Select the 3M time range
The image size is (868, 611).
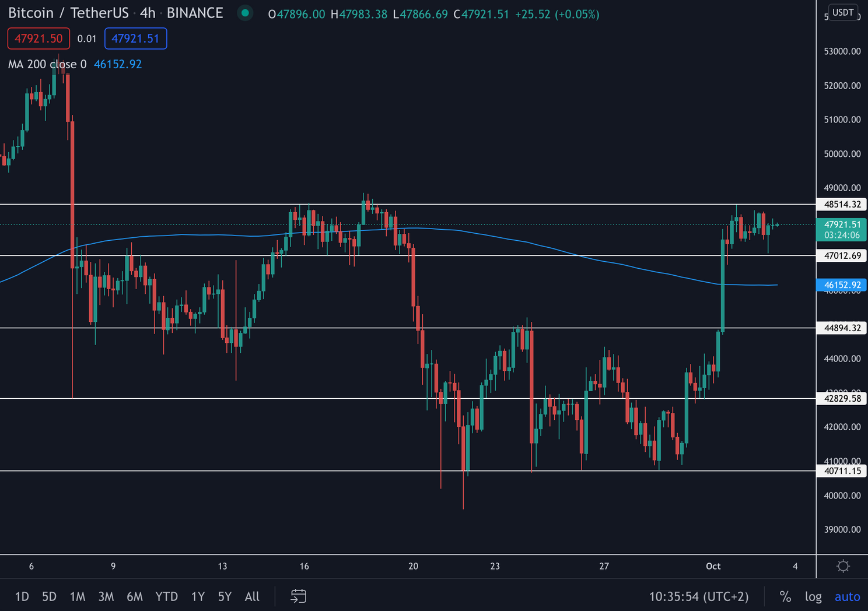coord(106,596)
